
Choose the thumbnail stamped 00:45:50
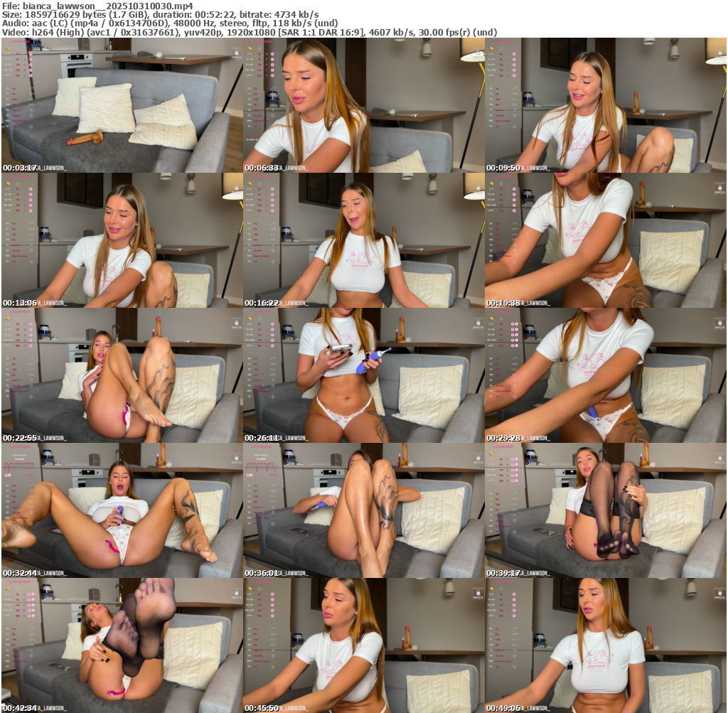point(364,645)
